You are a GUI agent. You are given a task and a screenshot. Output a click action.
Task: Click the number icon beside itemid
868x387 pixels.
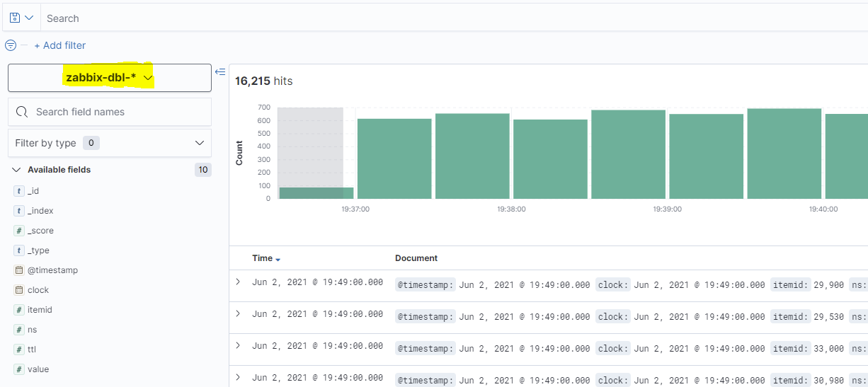pos(19,310)
